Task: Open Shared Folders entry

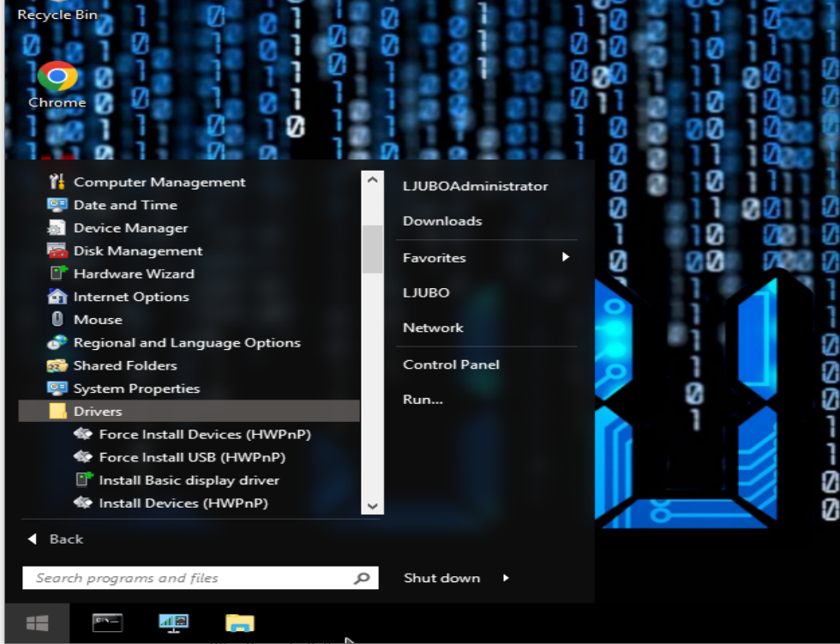Action: click(189, 365)
